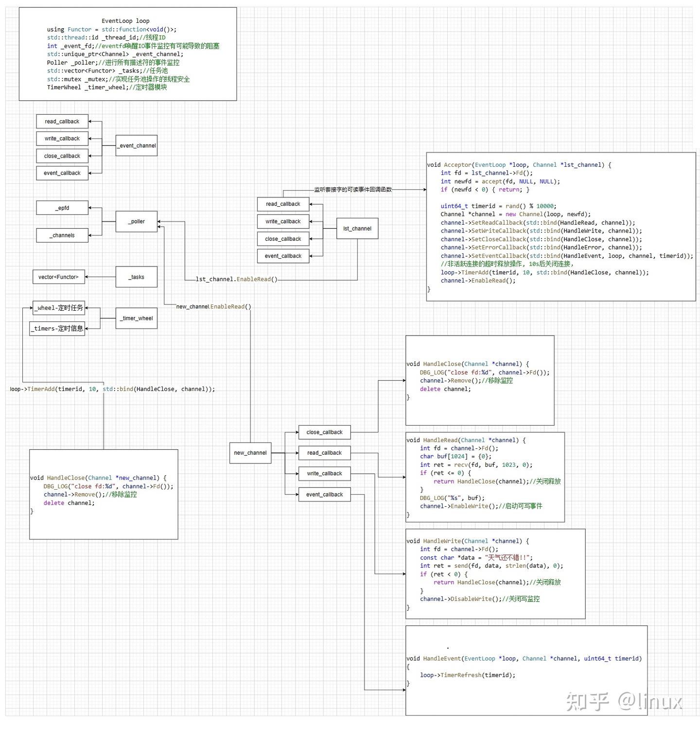The width and height of the screenshot is (700, 730).
Task: Click the TimerWheel _timer_wheel declaration line
Action: [x=107, y=87]
